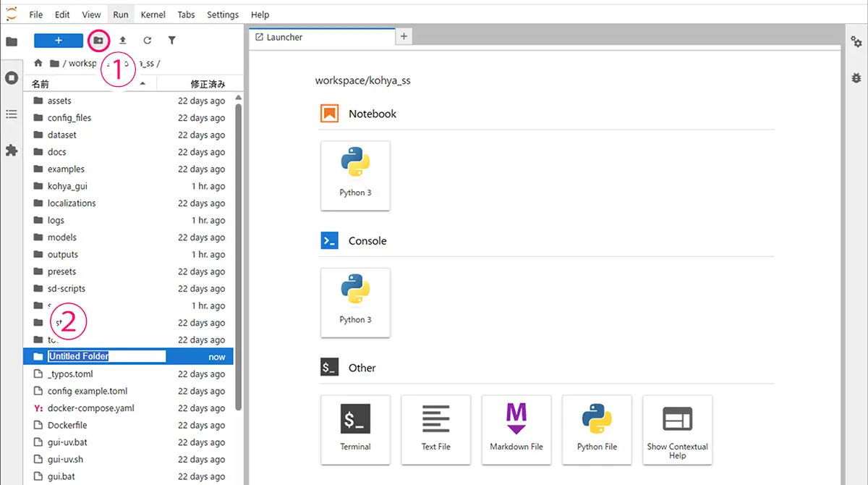Click the file list vertical scrollbar

tap(239, 258)
